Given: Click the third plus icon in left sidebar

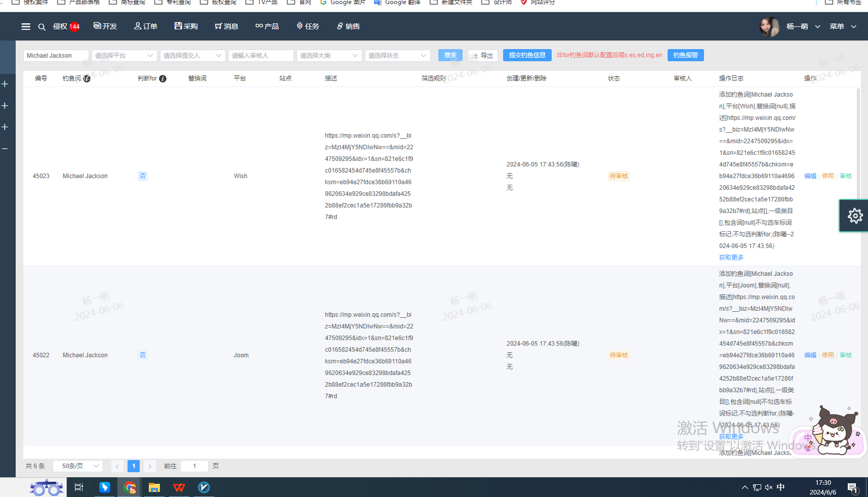Looking at the screenshot, I should (x=5, y=127).
